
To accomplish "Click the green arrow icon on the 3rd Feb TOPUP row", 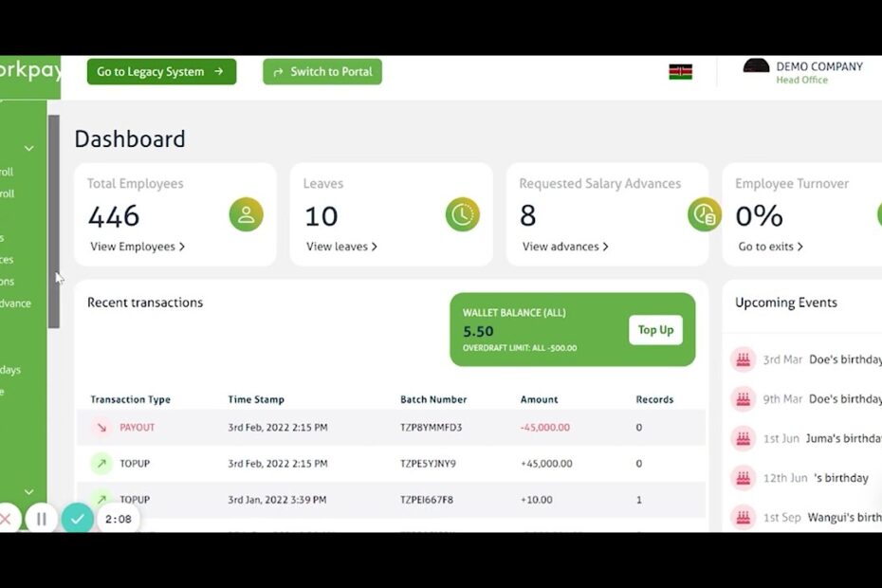I will (x=101, y=464).
